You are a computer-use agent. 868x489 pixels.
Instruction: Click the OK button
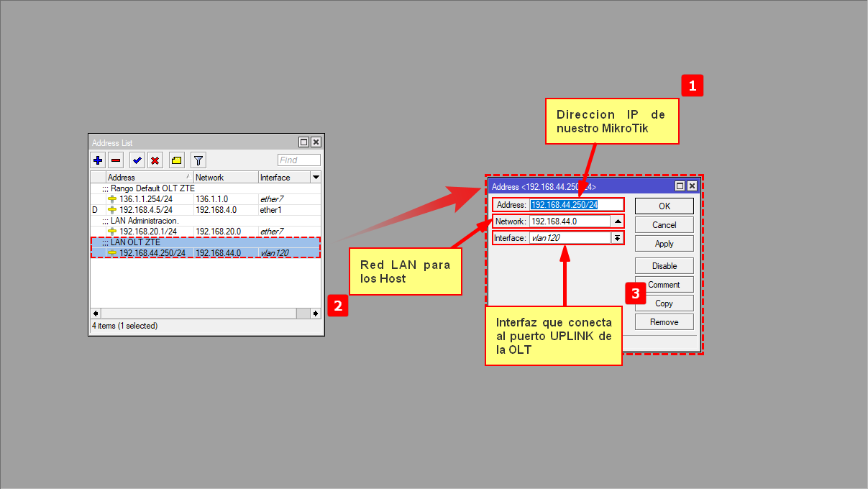664,206
